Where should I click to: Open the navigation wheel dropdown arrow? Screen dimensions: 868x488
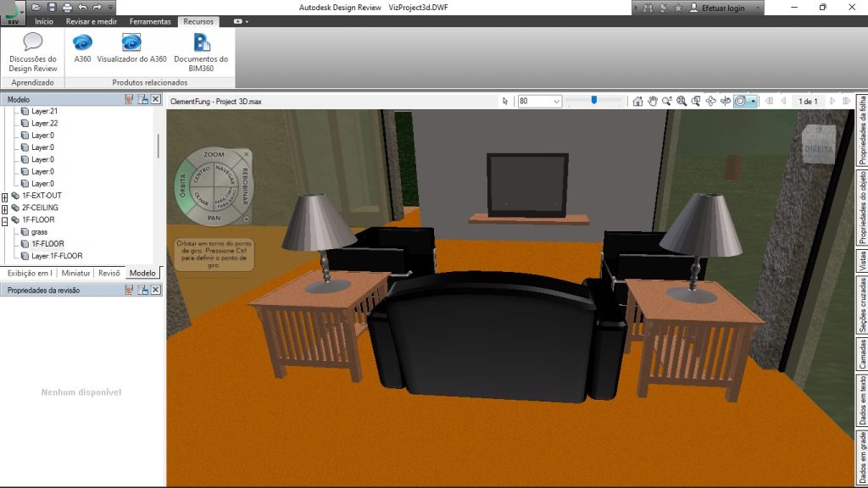point(753,101)
